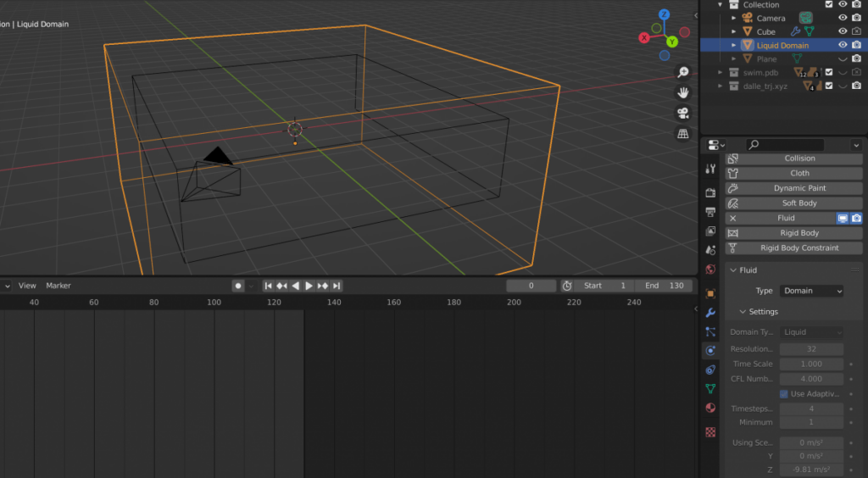This screenshot has height=478, width=868.
Task: Open the Output properties tab
Action: [x=711, y=212]
